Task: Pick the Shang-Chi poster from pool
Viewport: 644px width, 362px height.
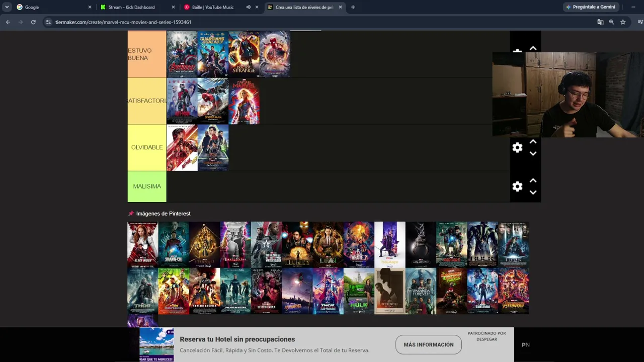Action: click(x=174, y=245)
